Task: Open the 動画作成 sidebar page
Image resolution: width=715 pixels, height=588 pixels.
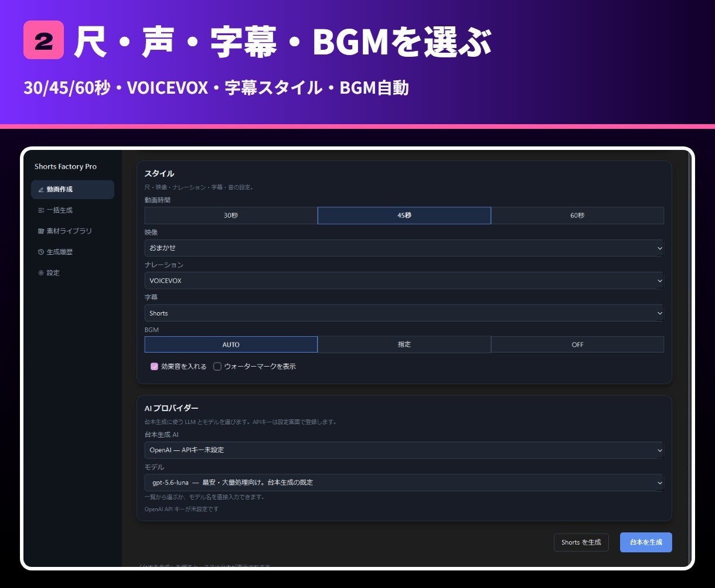Action: [x=73, y=190]
